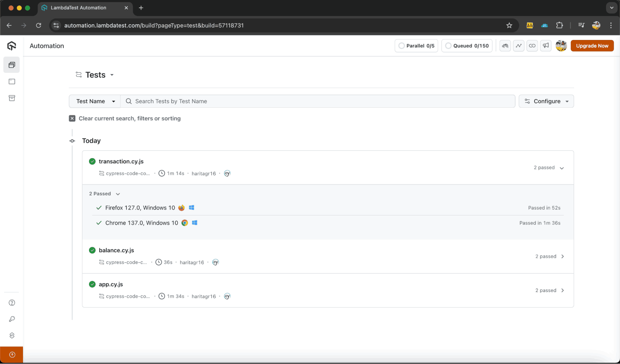Select the Sessions icon in the left sidebar

(11, 81)
